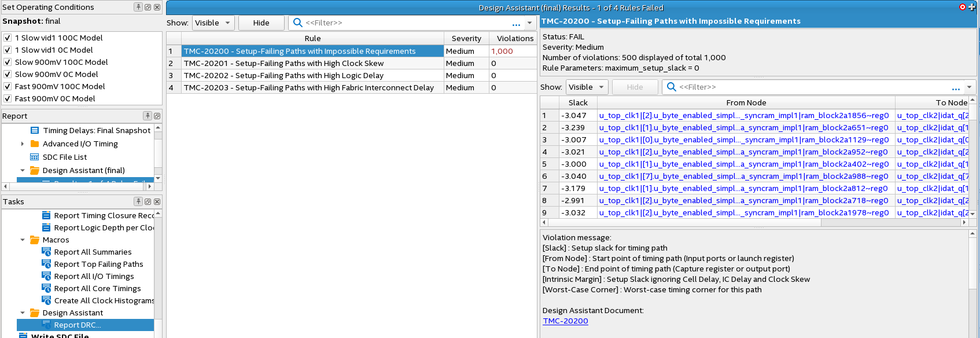980x338 pixels.
Task: Select rule TMC-20201 High Clock Skew row
Action: [x=312, y=63]
